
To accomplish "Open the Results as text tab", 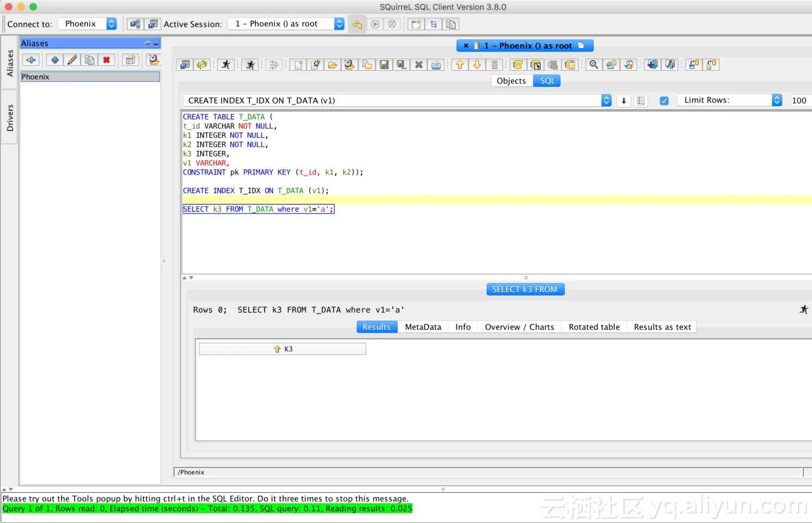I will [662, 327].
